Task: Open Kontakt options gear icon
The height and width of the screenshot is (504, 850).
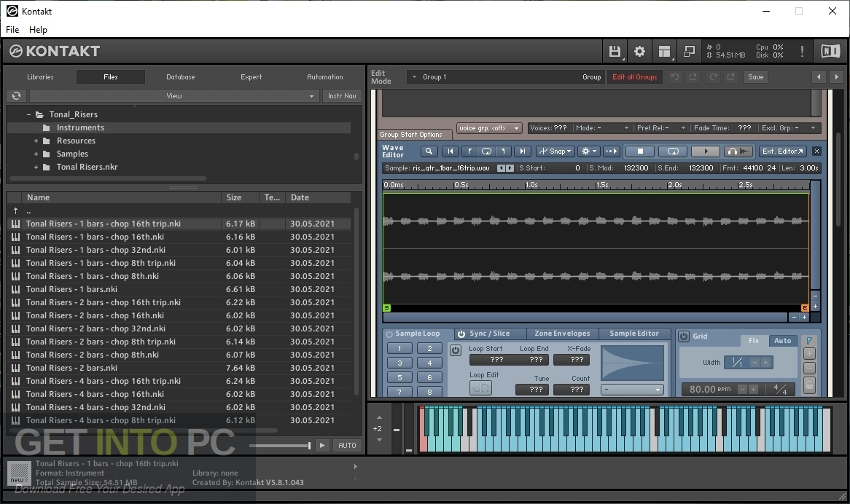Action: click(x=639, y=52)
